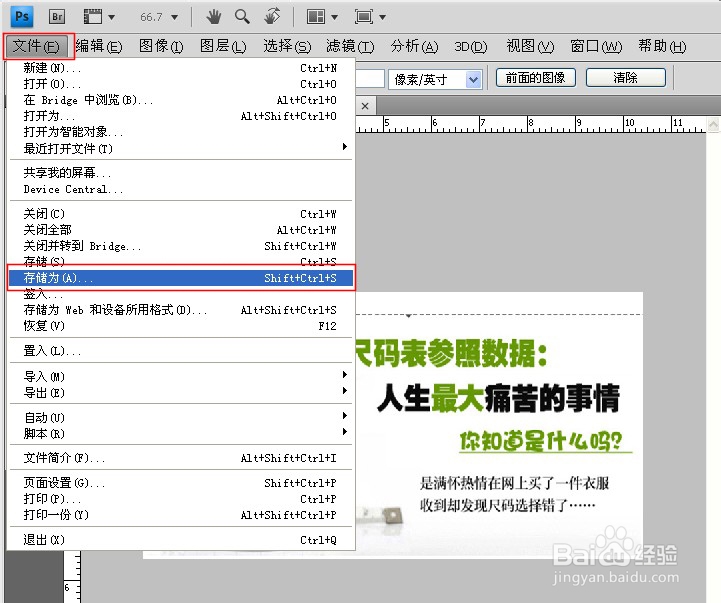Open the 选择(S) menu
This screenshot has height=603, width=721.
(287, 46)
